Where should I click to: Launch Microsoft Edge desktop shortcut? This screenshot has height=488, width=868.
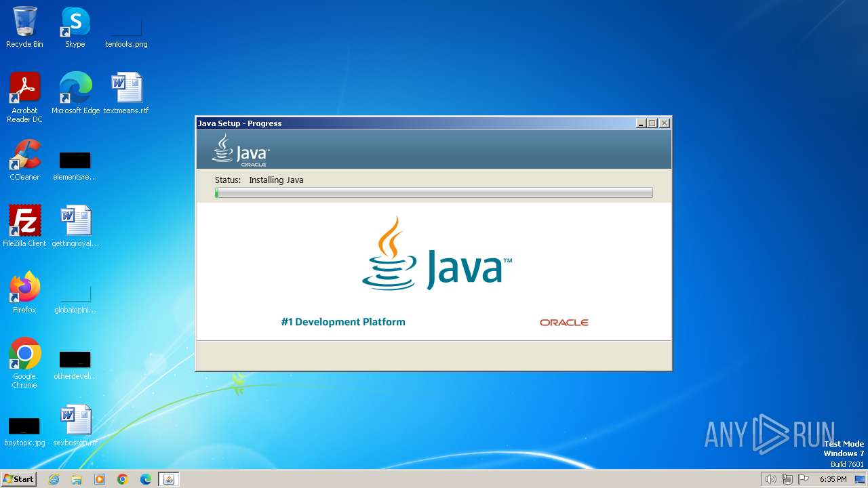coord(75,93)
